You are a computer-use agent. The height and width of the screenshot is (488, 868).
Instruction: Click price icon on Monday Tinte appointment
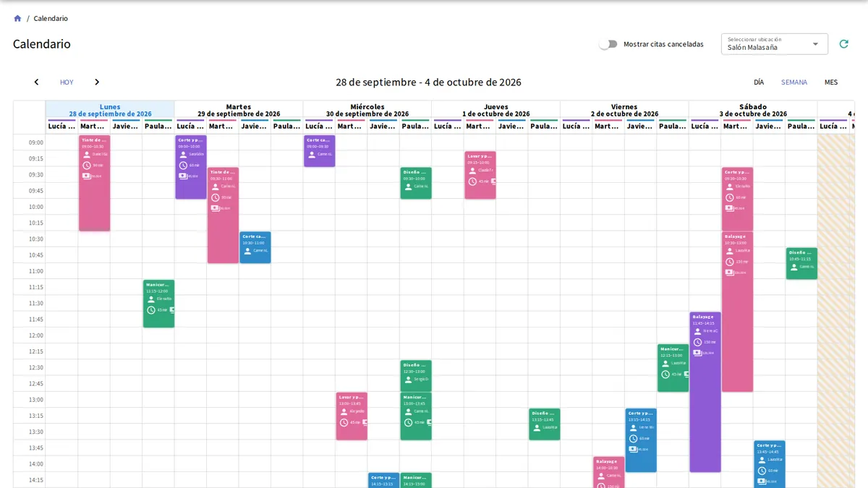tap(87, 176)
